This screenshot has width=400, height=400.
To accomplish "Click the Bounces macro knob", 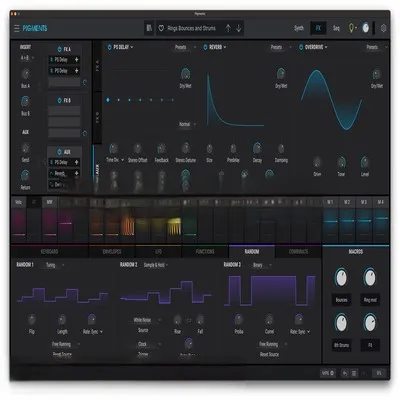I will [341, 278].
